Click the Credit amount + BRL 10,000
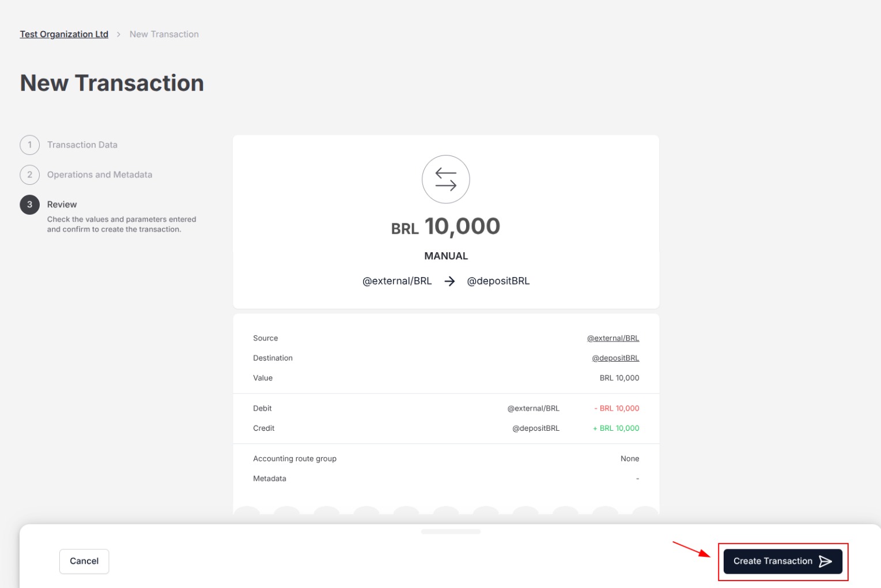The image size is (881, 588). (616, 428)
